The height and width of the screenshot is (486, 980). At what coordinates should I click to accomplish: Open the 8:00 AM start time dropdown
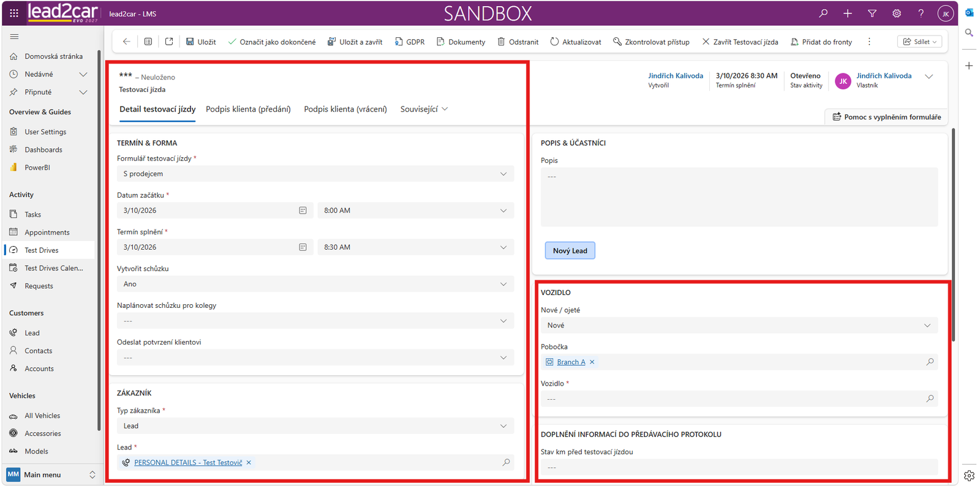(x=416, y=211)
